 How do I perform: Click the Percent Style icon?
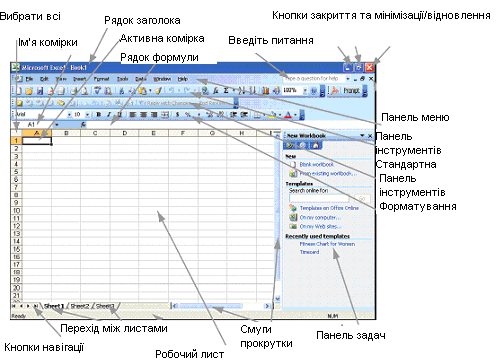tap(188, 115)
